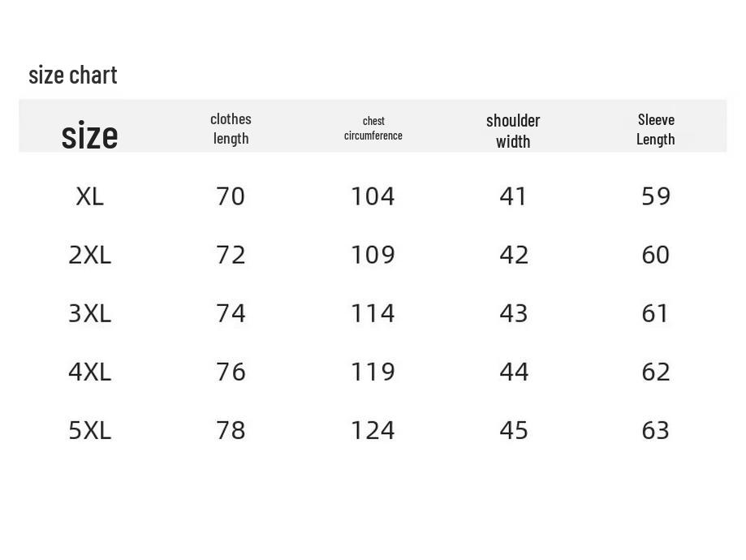Click chest circumference value 124

pyautogui.click(x=373, y=430)
